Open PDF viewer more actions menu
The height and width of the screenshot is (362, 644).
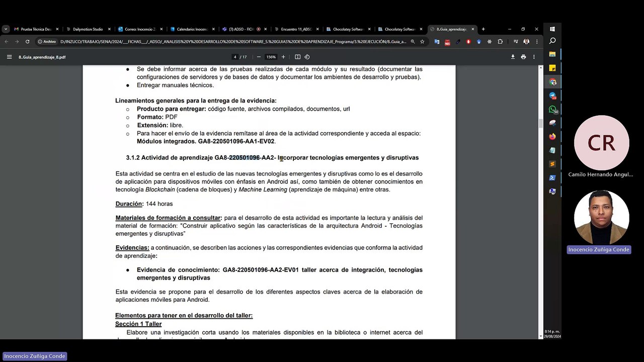tap(534, 57)
